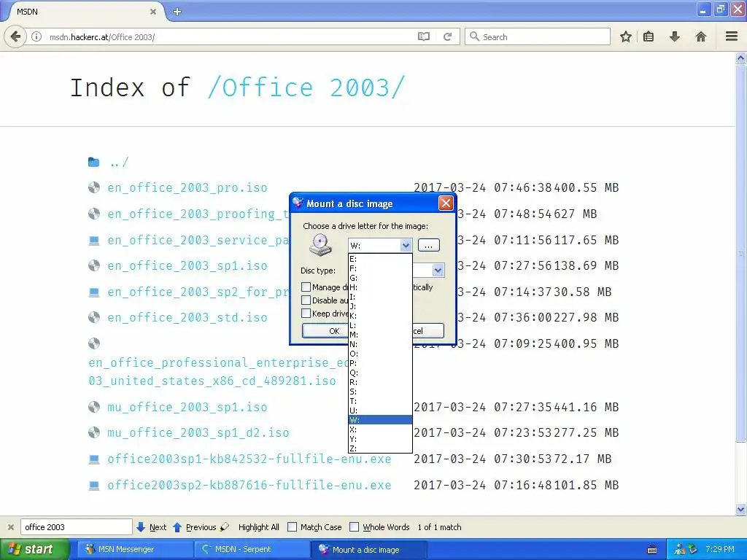Close the Mount a disc image dialog
Viewport: 747px width, 560px height.
click(x=446, y=203)
